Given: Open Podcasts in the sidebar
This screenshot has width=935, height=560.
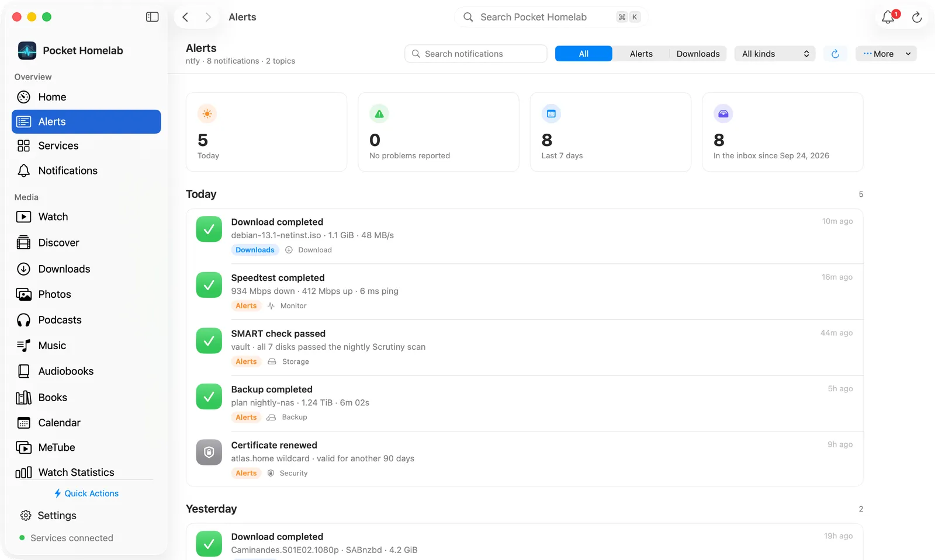Looking at the screenshot, I should click(86, 320).
